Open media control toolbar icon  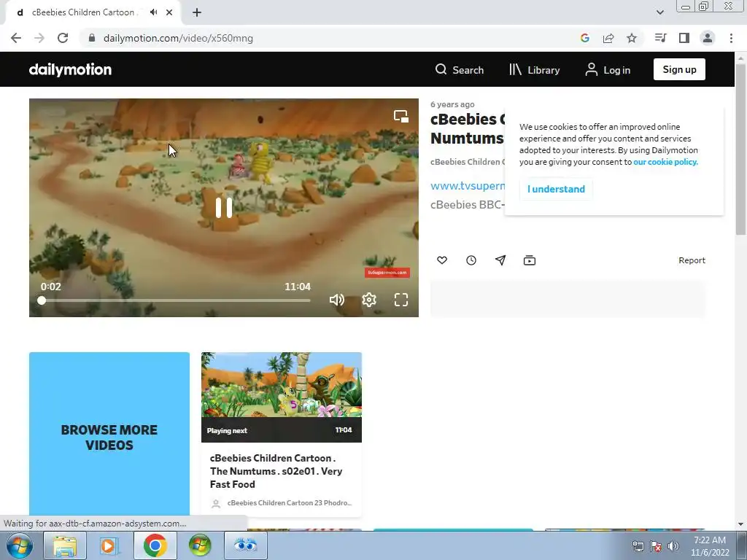(660, 38)
